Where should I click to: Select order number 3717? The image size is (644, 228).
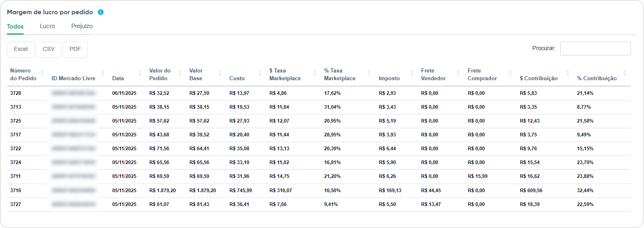point(15,135)
